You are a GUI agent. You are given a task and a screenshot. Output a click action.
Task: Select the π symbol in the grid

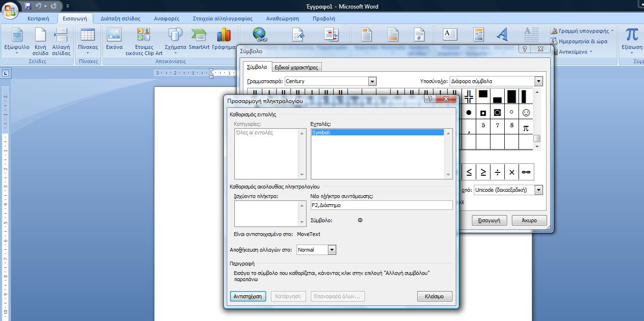(526, 127)
